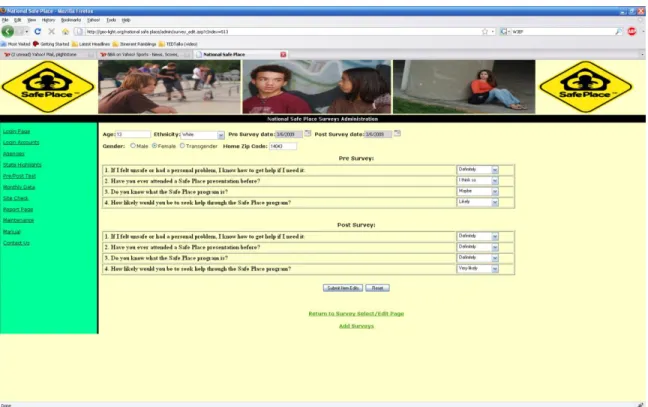This screenshot has width=648, height=407.
Task: Reload the page with the blue refresh icon
Action: tap(37, 31)
